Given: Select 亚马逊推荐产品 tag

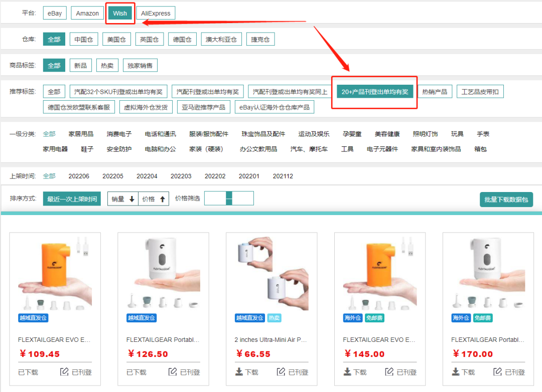Looking at the screenshot, I should click(203, 107).
